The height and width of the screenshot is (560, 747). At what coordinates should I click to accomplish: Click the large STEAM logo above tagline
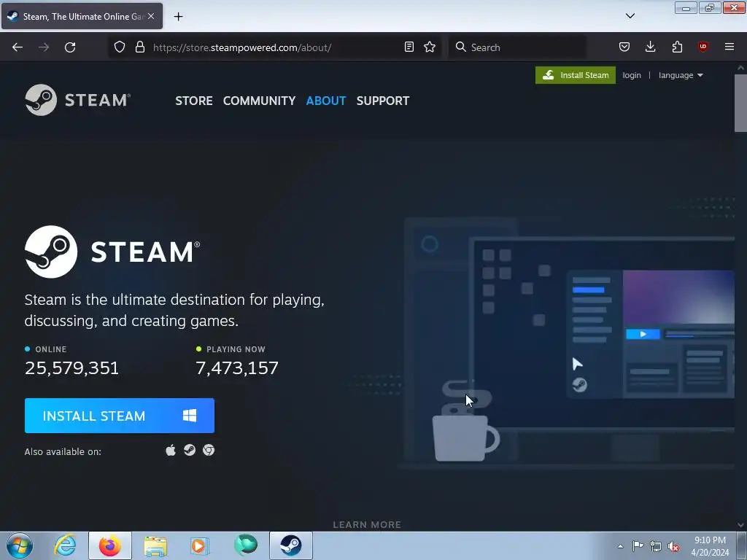pos(112,252)
